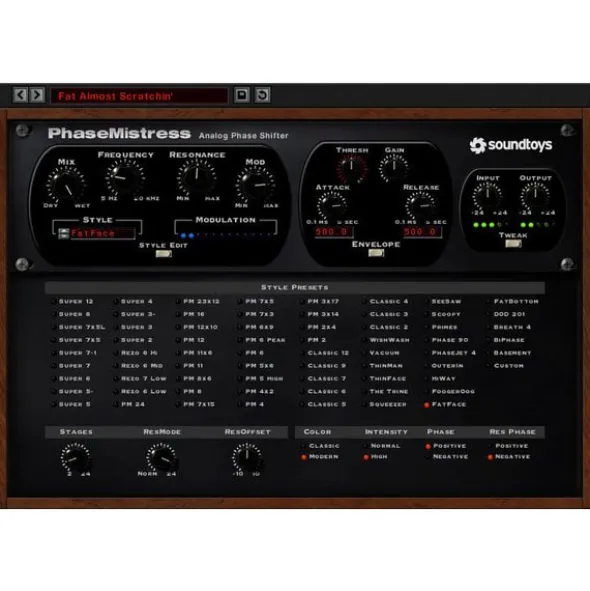590x591 pixels.
Task: Open the preset name field Fat Almost Scratchin'
Action: tap(139, 96)
